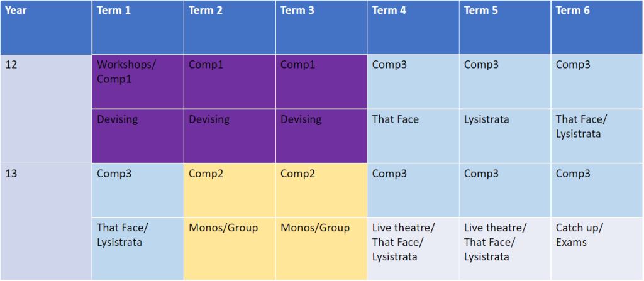Select the Term 1 header cell
Viewport: 644px width, 281px height.
[x=138, y=27]
